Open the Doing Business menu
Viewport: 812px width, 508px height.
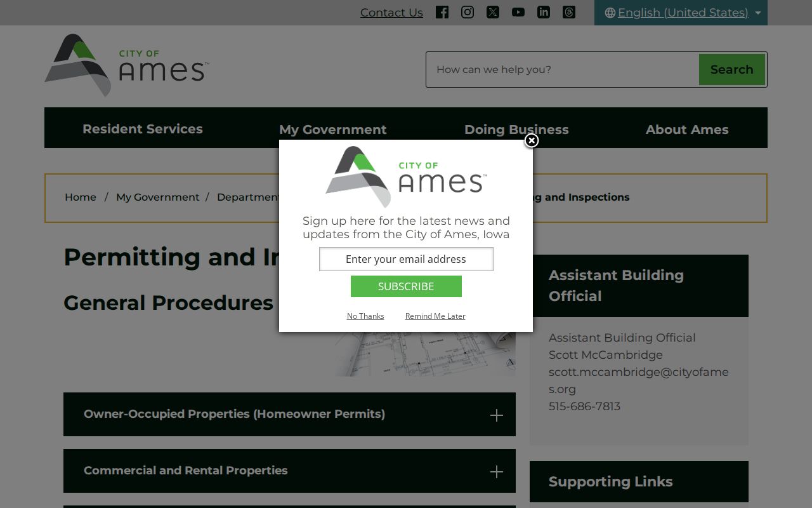coord(516,130)
